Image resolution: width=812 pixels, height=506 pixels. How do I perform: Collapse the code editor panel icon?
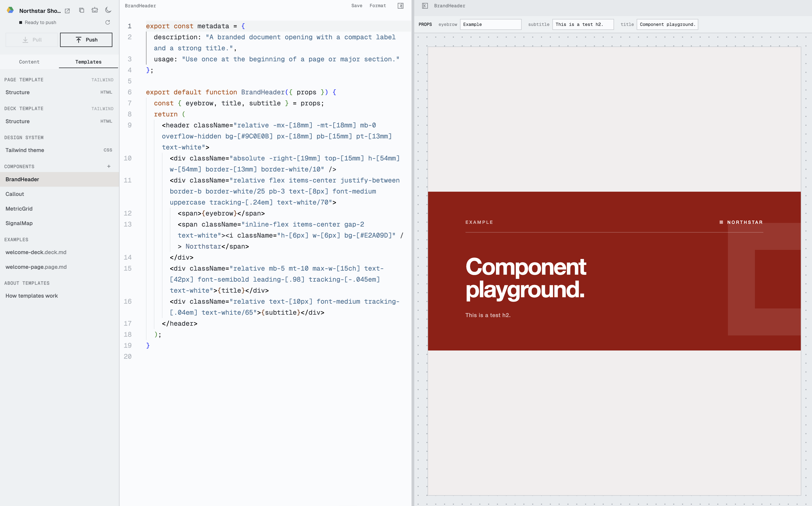tap(400, 6)
